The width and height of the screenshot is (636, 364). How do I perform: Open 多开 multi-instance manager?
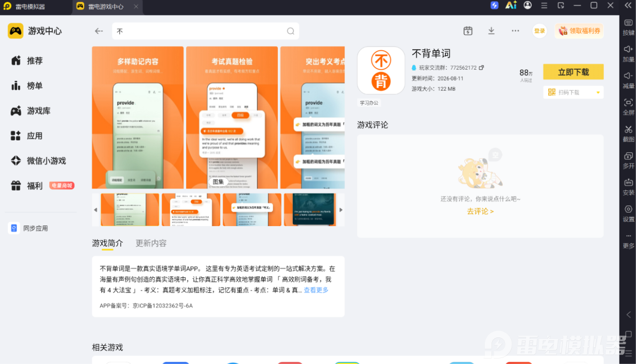click(x=628, y=160)
